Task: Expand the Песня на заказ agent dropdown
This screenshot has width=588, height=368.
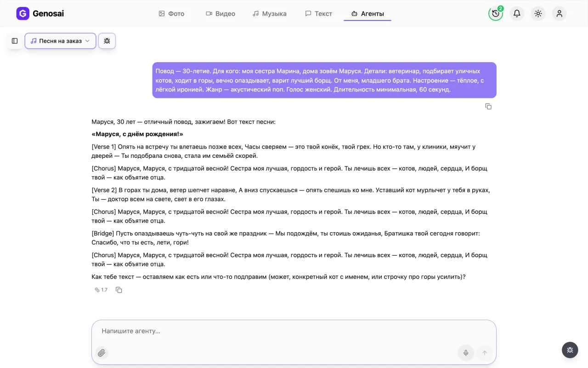Action: click(61, 41)
